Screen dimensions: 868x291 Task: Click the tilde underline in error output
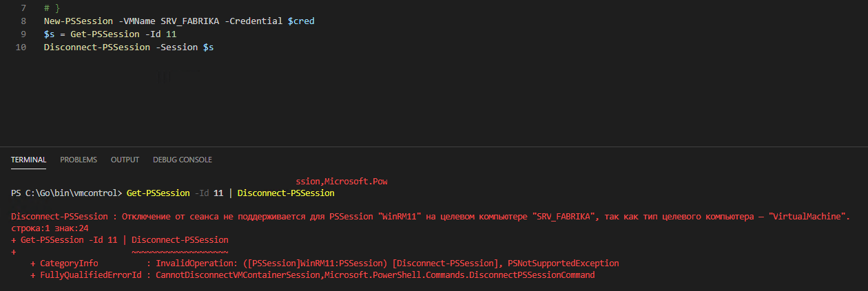[179, 251]
